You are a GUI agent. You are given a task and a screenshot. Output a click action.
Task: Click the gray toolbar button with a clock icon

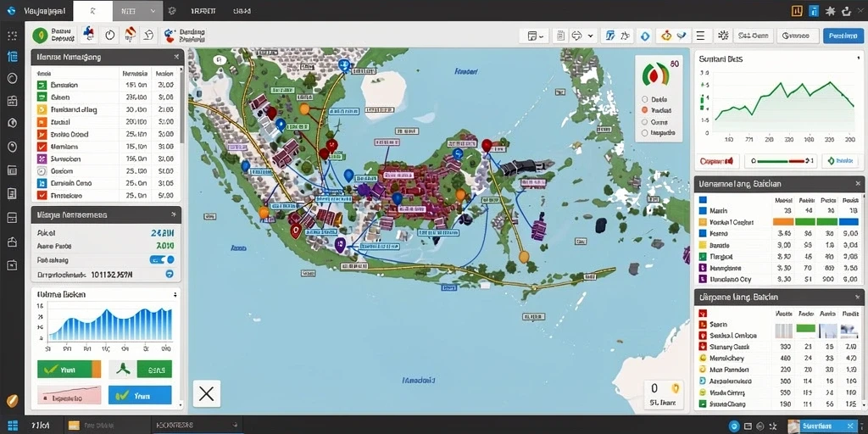pos(798,36)
